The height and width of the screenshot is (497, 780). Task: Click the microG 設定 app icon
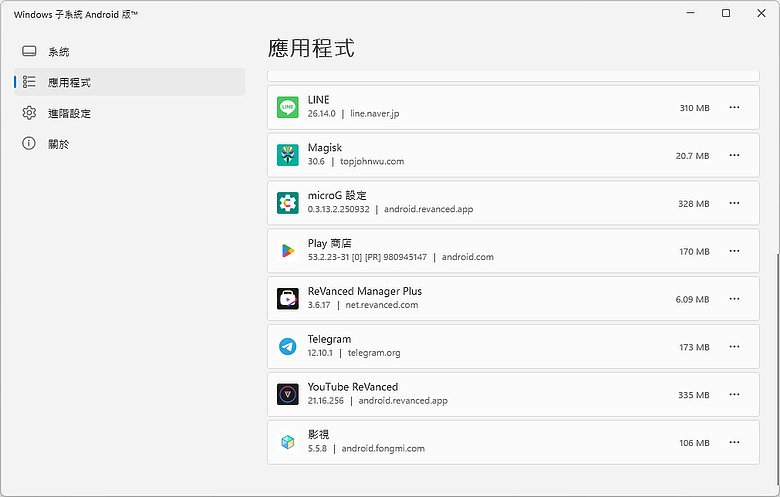coord(288,203)
